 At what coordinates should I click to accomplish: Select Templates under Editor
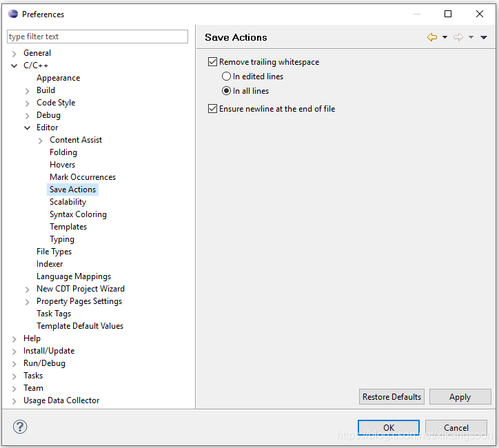click(68, 227)
